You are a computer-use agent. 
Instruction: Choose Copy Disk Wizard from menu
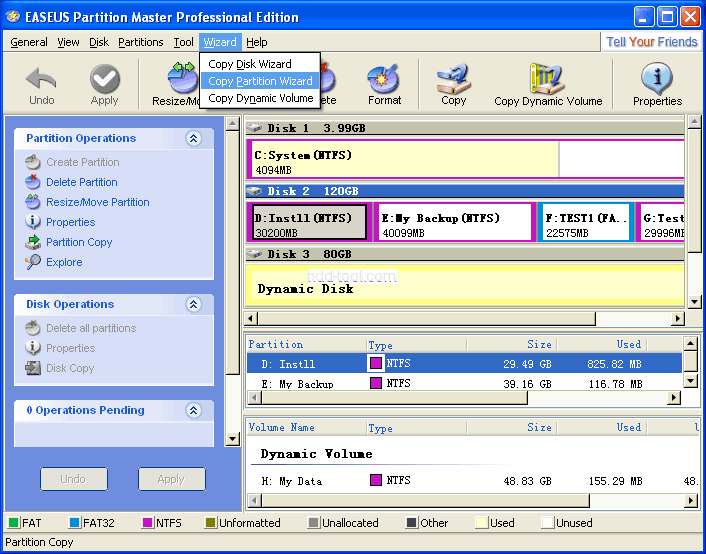(x=260, y=64)
